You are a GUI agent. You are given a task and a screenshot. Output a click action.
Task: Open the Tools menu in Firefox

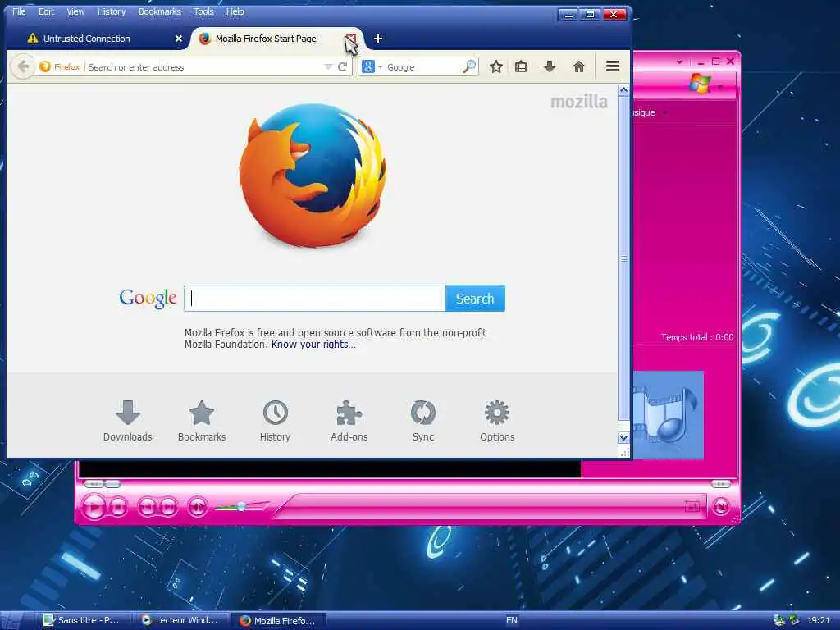203,11
